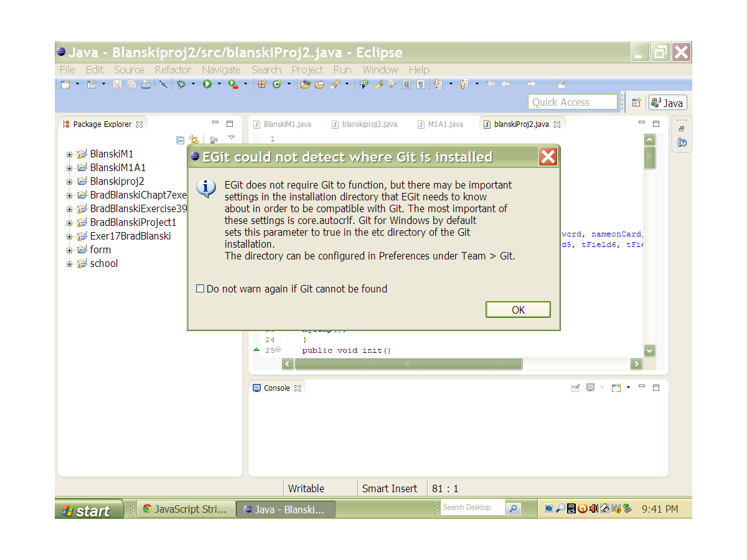Check Do not warn again if Git cannot be found
The height and width of the screenshot is (560, 747).
coord(200,289)
